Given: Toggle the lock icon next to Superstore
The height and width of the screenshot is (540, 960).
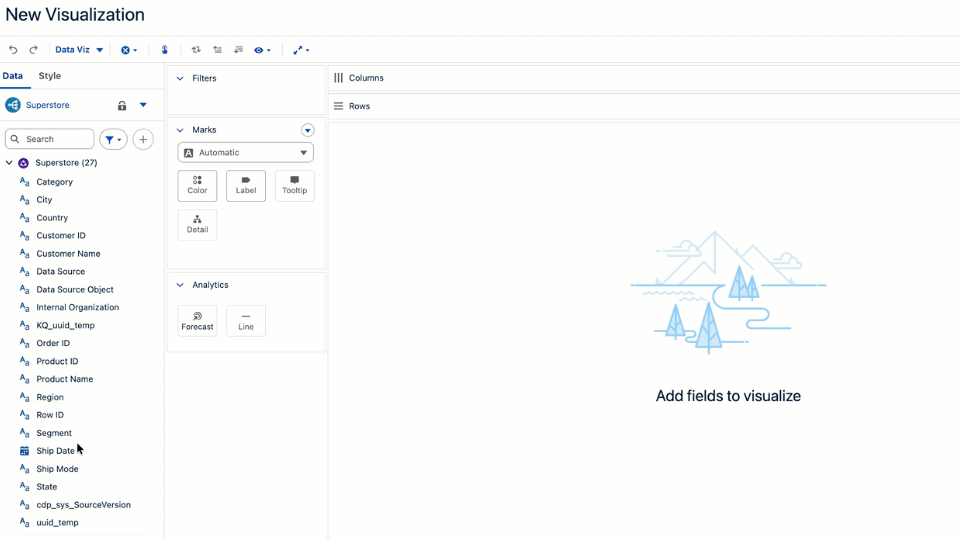Looking at the screenshot, I should coord(122,105).
